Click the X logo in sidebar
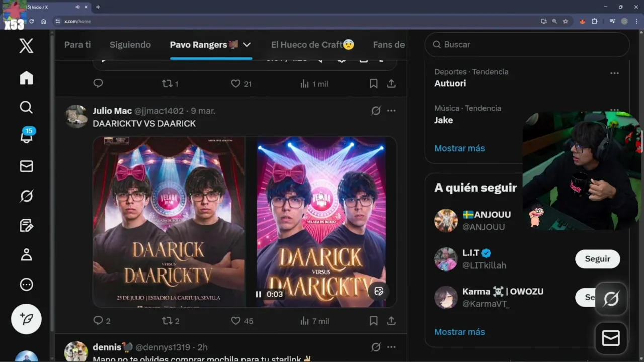The image size is (644, 362). click(26, 46)
